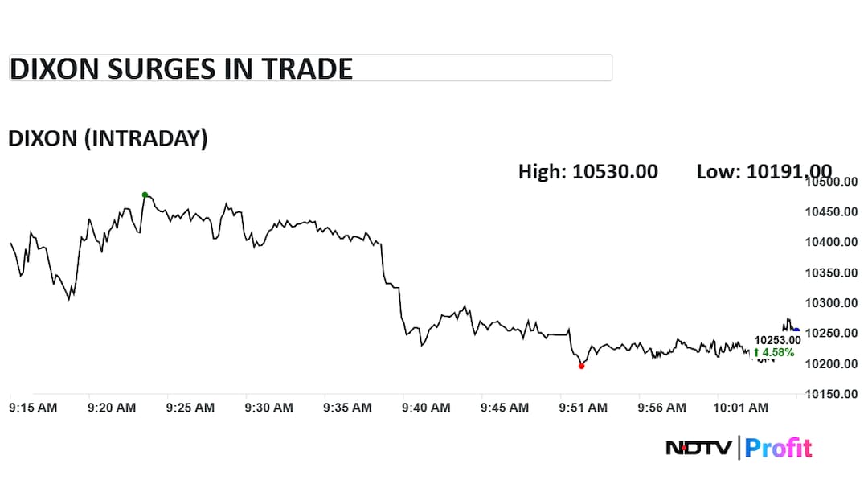Select the 9:45 AM time axis label

pos(505,408)
